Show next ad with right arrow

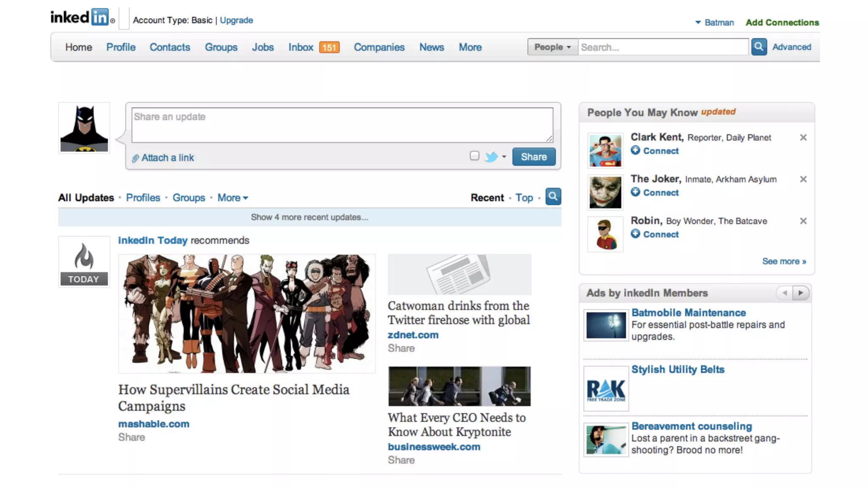point(800,293)
